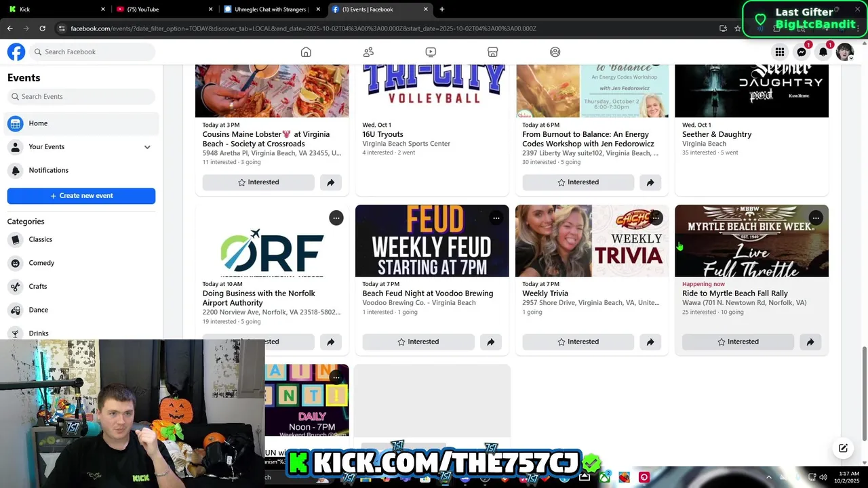Open the profile avatar account menu
The width and height of the screenshot is (868, 488).
coord(845,52)
